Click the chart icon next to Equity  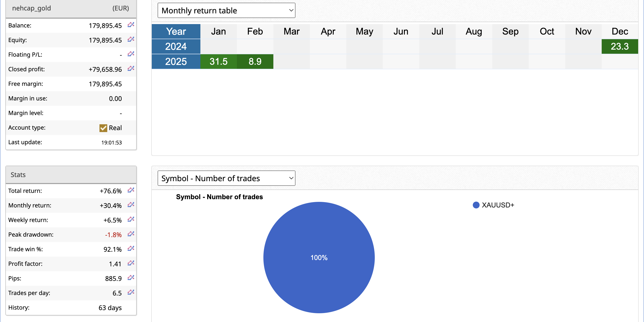pyautogui.click(x=131, y=39)
